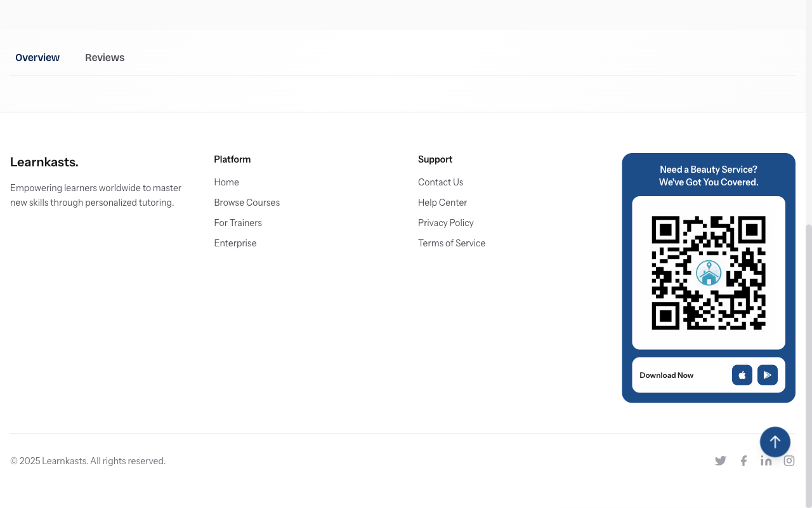Image resolution: width=812 pixels, height=508 pixels.
Task: Click Terms of Service in the footer
Action: coord(451,243)
